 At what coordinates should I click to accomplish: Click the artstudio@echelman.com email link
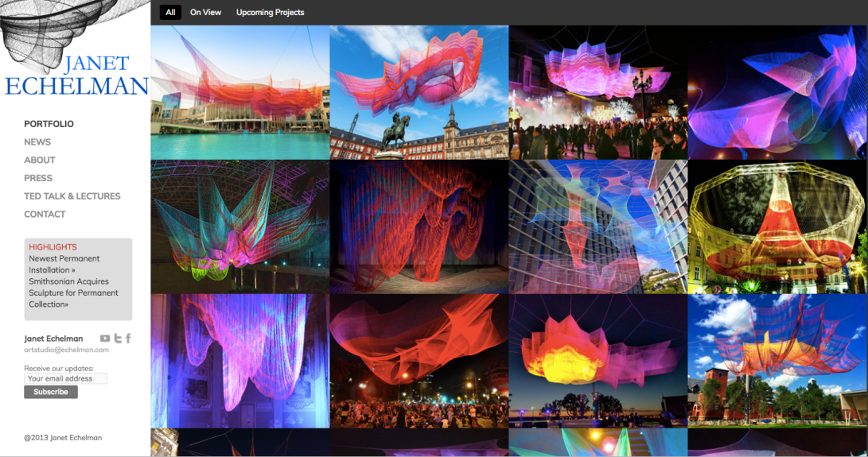(x=66, y=350)
